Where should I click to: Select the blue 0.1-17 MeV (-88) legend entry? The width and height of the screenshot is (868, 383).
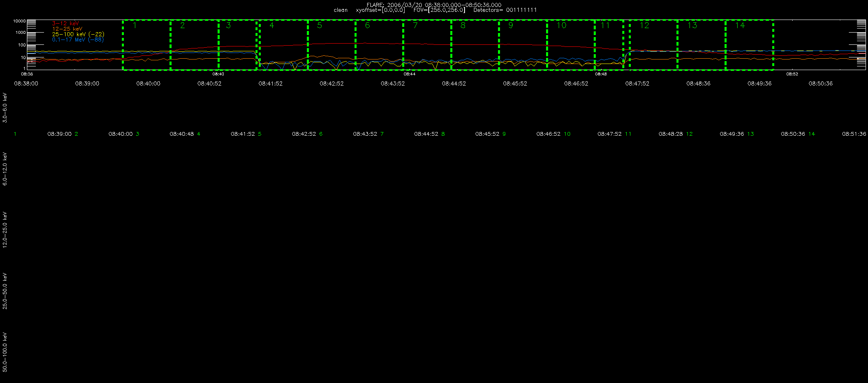[78, 40]
